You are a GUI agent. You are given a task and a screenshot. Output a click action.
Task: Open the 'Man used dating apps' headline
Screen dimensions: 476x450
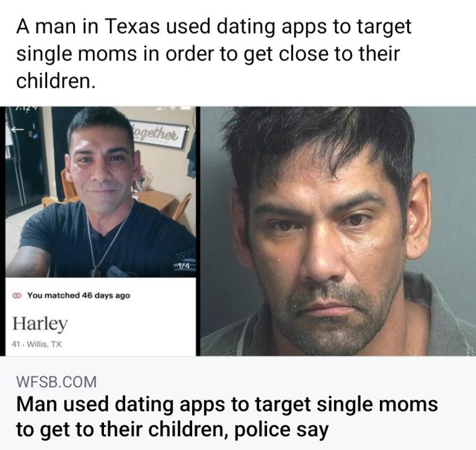click(x=227, y=417)
